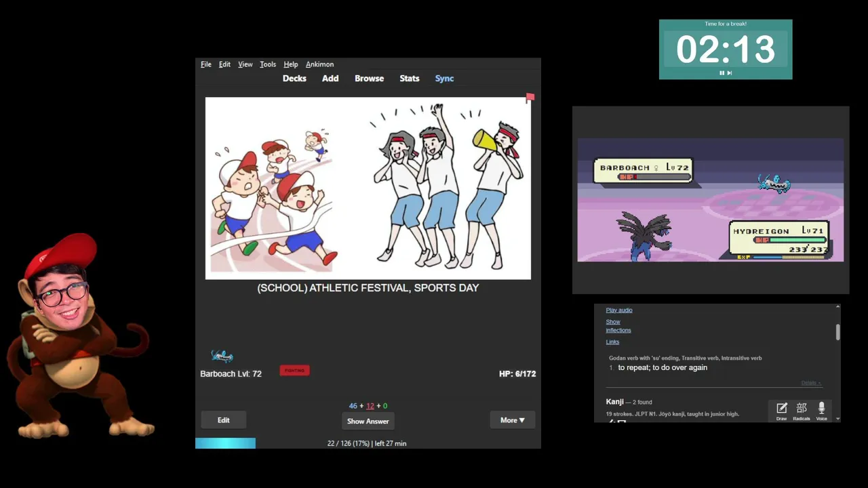Screen dimensions: 868x488
Task: Click the Hydreigon back sprite in the battle
Action: pos(645,236)
